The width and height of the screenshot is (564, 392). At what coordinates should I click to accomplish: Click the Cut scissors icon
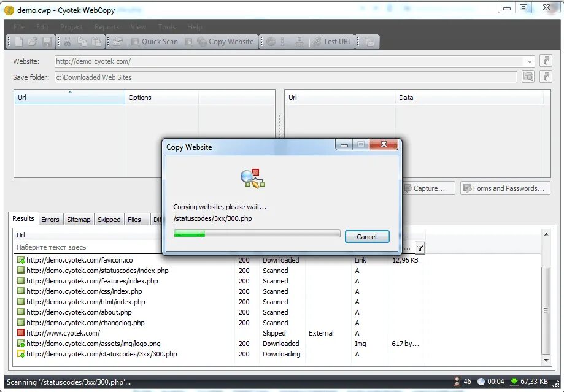pos(68,42)
